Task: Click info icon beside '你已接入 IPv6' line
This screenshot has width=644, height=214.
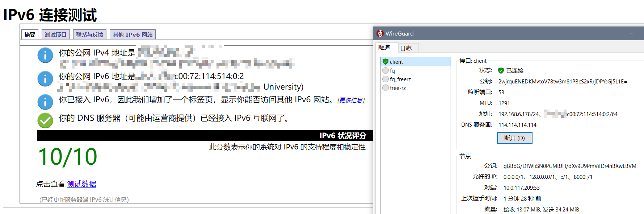Action: click(x=45, y=102)
